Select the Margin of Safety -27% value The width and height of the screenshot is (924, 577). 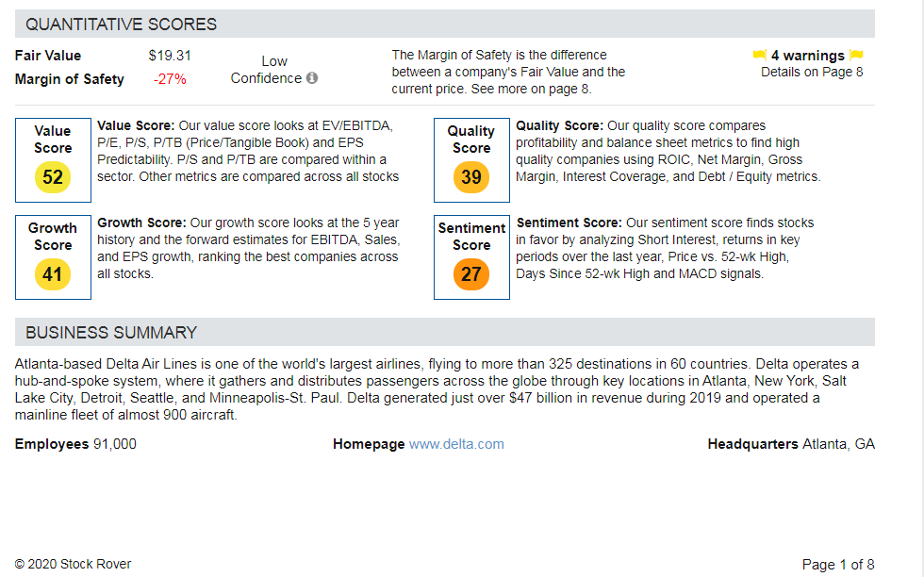pyautogui.click(x=170, y=79)
